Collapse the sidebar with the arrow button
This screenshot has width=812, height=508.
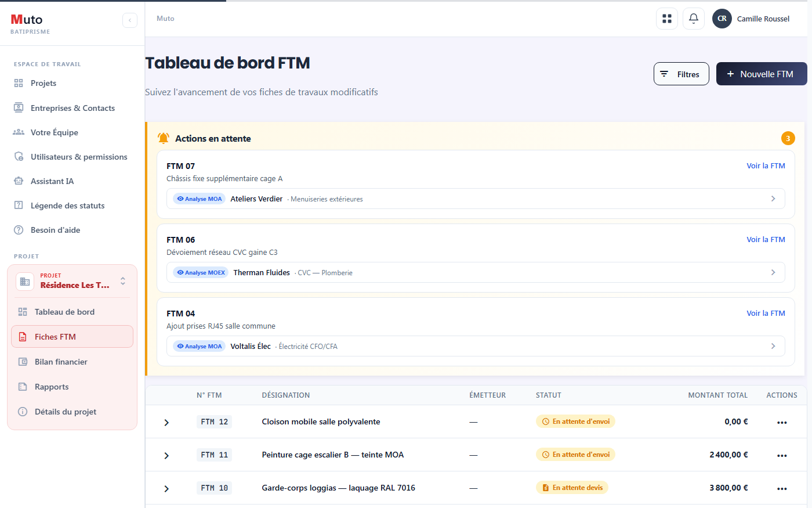(x=130, y=20)
